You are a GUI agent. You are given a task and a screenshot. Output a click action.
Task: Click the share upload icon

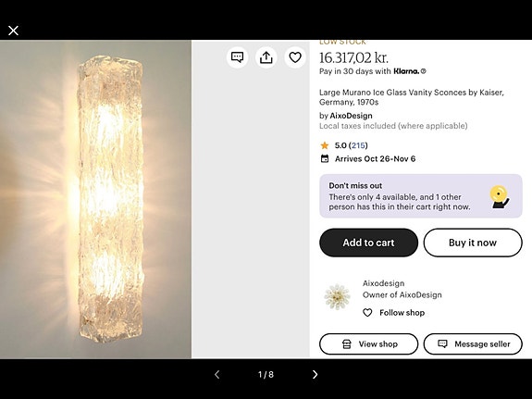click(x=266, y=57)
